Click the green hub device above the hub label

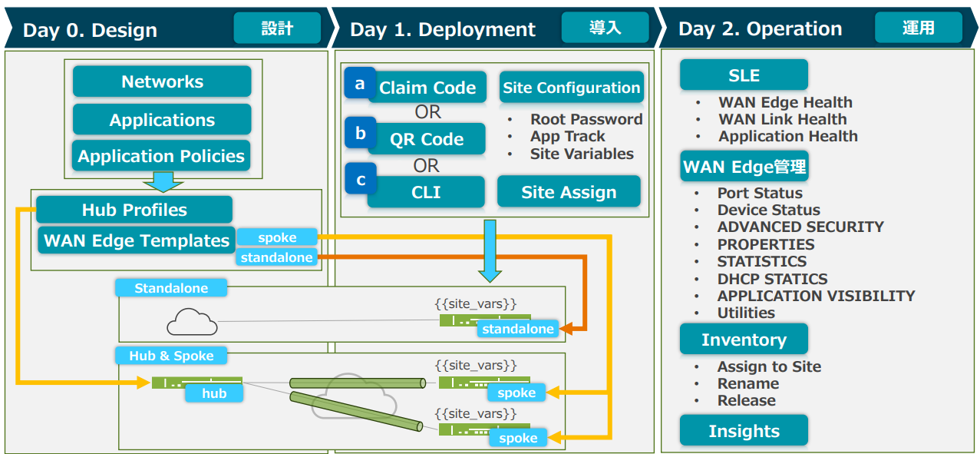pos(196,382)
